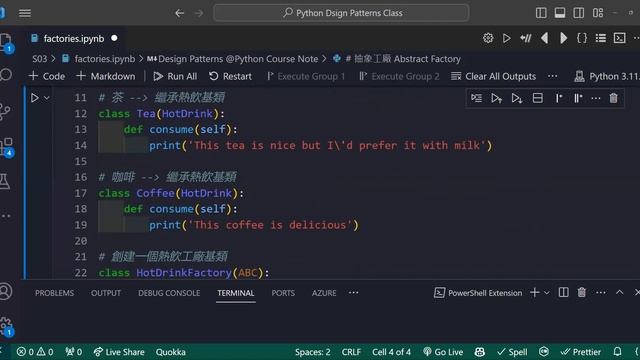
Task: Expand the new terminal launch profile chevron
Action: click(x=547, y=293)
